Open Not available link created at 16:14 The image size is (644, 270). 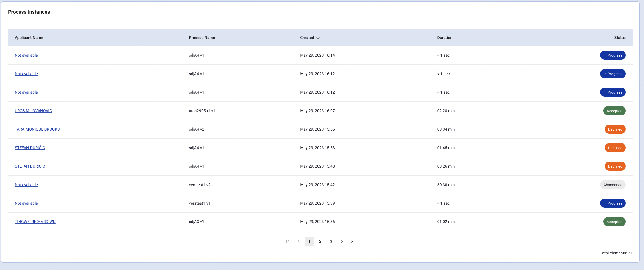26,55
